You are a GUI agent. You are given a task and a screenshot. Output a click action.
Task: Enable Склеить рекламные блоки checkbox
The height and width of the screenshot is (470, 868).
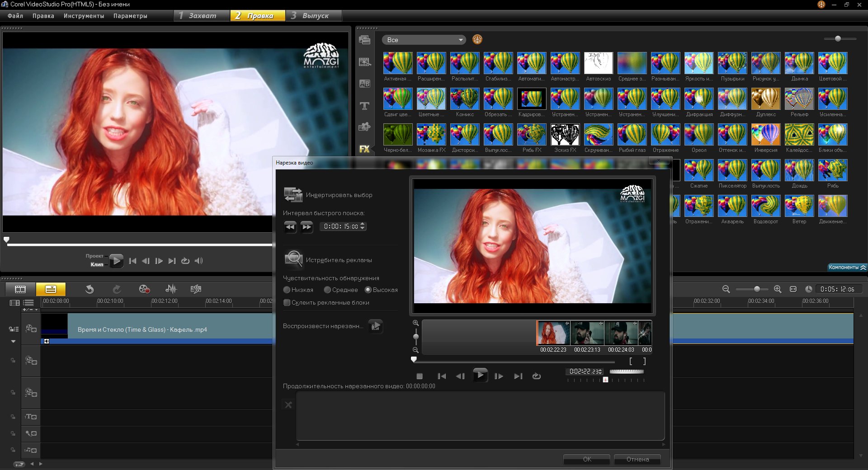tap(287, 302)
